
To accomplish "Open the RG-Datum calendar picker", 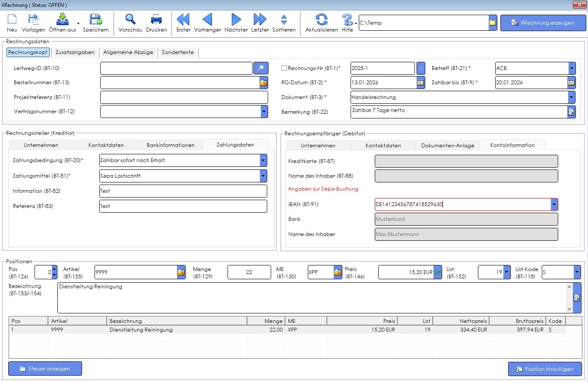I will pyautogui.click(x=420, y=83).
